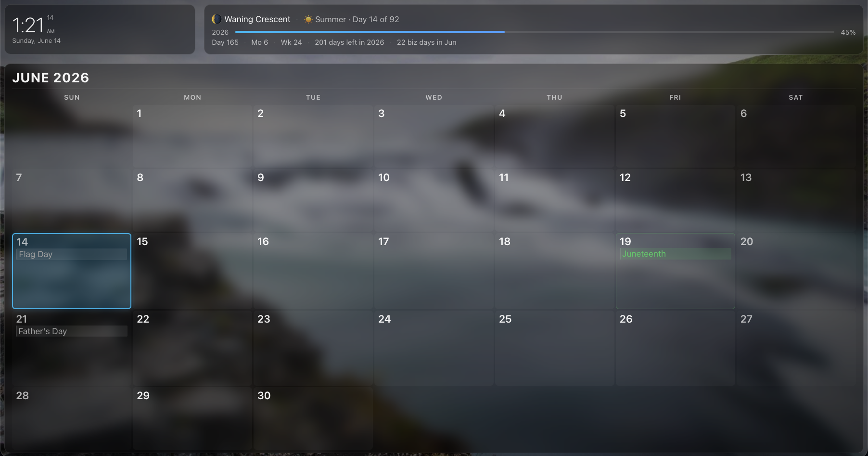Screen dimensions: 868x456
Task: Select June 11 day cell
Action: point(555,200)
